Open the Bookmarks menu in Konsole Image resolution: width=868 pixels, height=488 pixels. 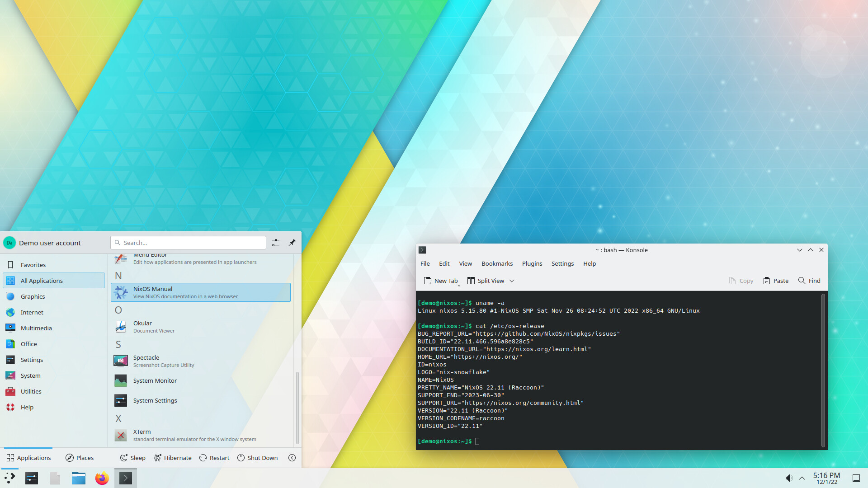[497, 263]
